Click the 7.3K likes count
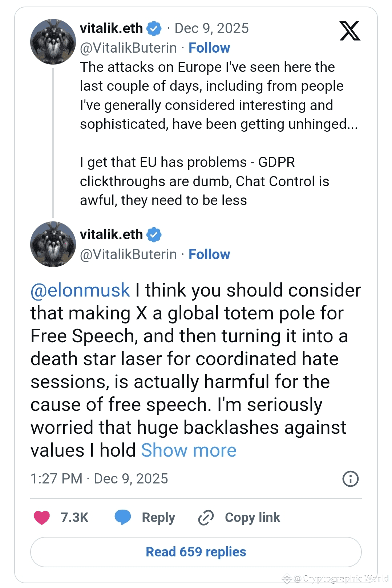 tap(74, 517)
